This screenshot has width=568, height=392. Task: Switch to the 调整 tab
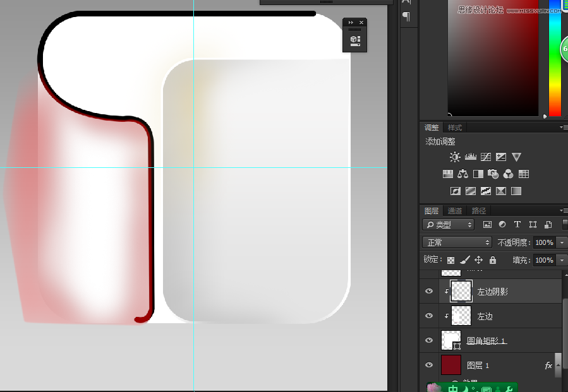click(432, 128)
